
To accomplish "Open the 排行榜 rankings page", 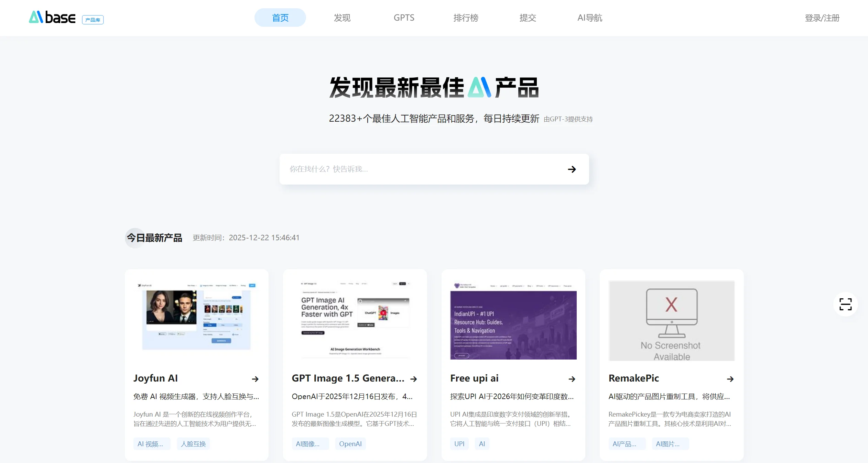I will pos(466,17).
